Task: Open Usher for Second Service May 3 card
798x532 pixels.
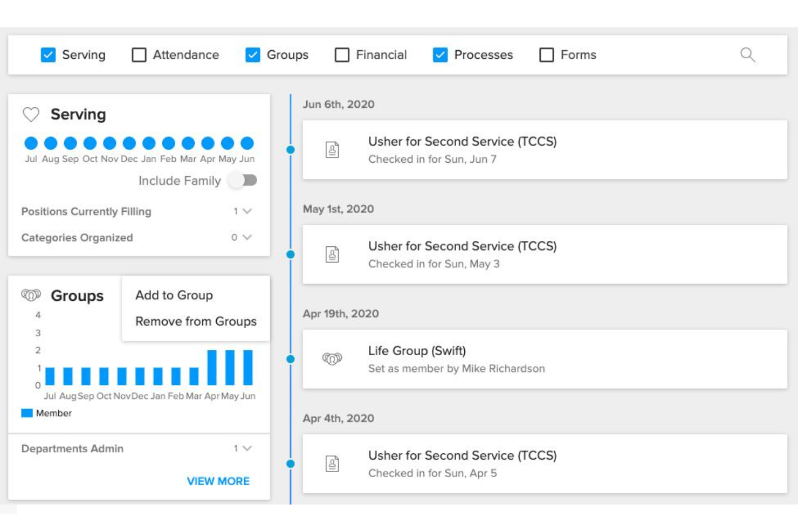Action: pyautogui.click(x=545, y=254)
